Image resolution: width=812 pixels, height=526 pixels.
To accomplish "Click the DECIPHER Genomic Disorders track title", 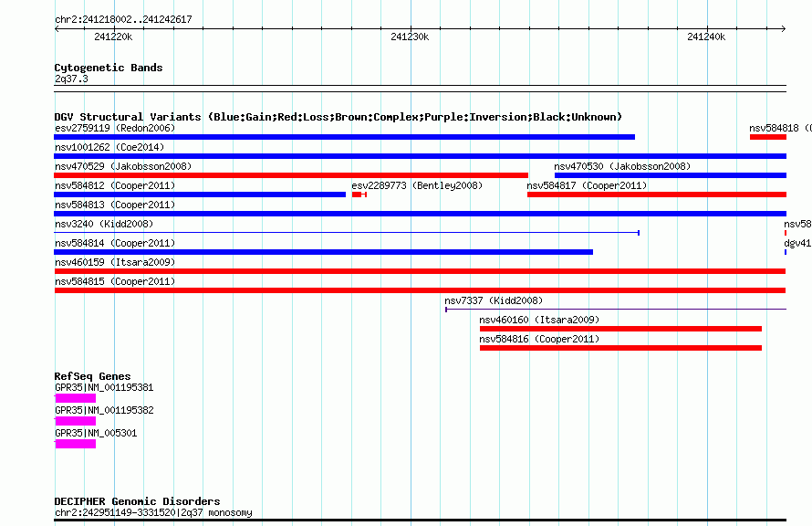I will coord(137,501).
